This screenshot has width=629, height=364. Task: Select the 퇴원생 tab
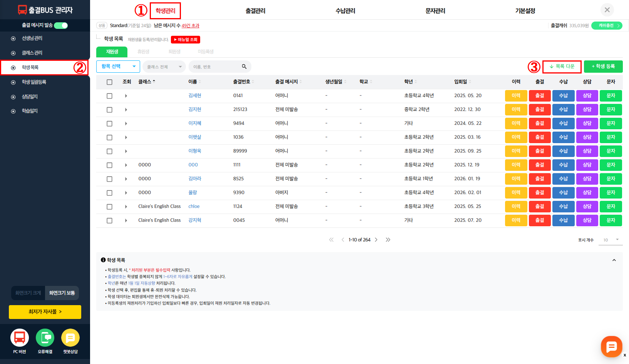[x=174, y=52]
